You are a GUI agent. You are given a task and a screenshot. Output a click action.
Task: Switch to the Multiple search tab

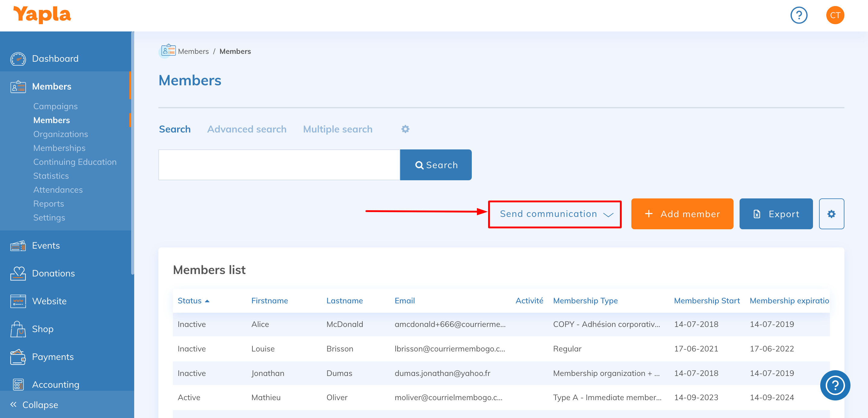click(x=337, y=129)
